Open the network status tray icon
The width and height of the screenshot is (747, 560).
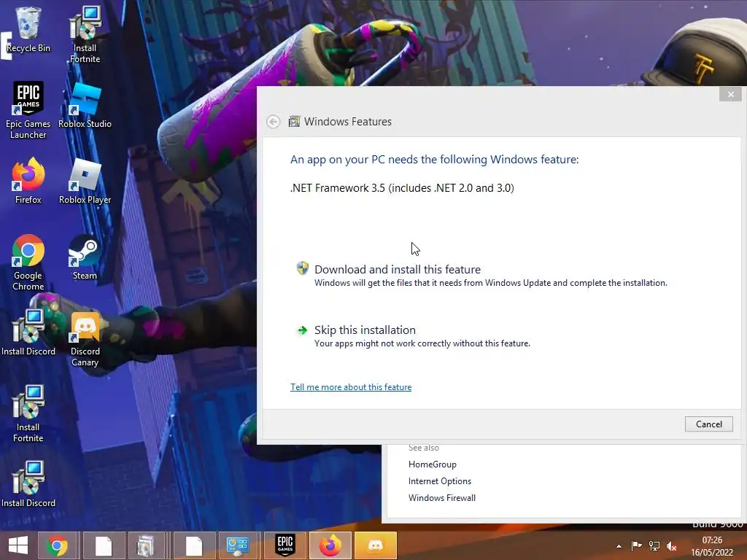pos(654,546)
